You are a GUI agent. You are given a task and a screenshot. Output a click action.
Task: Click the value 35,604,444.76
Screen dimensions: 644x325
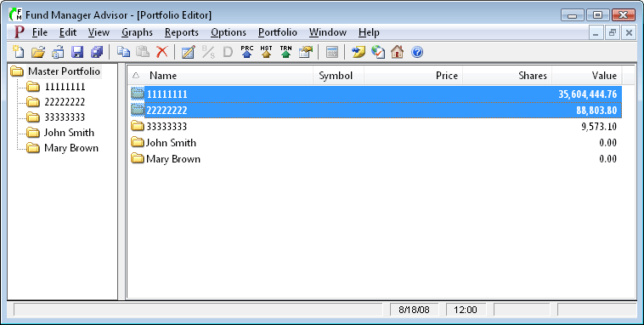587,94
